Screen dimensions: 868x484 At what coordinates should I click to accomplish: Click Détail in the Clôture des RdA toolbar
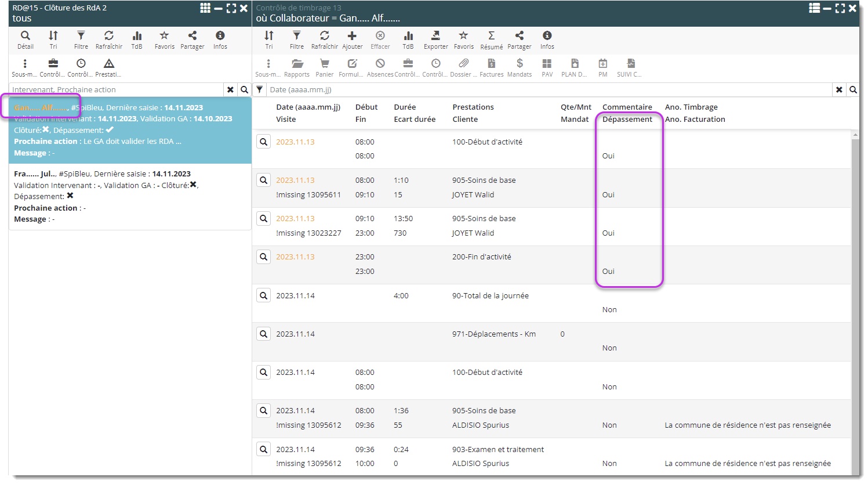tap(26, 39)
